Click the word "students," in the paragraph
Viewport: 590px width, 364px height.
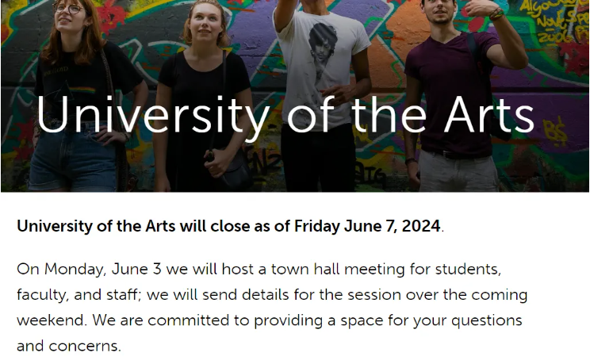468,270
